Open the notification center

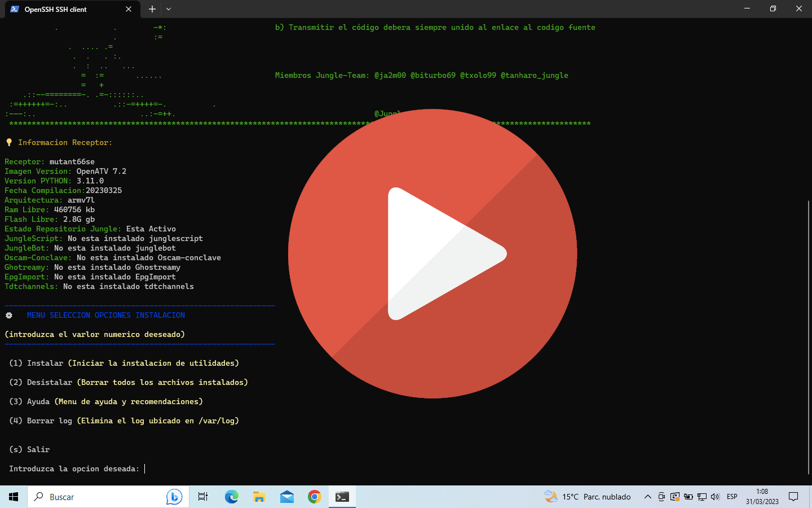(793, 497)
